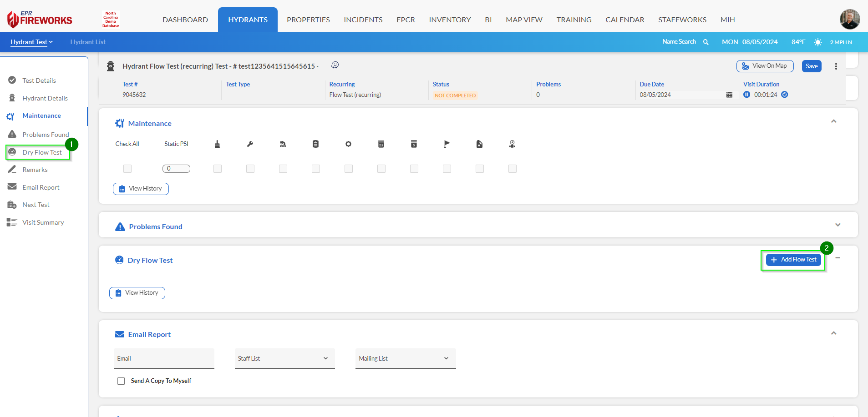Click the paintbrush maintenance icon
Image resolution: width=868 pixels, height=417 pixels.
217,144
